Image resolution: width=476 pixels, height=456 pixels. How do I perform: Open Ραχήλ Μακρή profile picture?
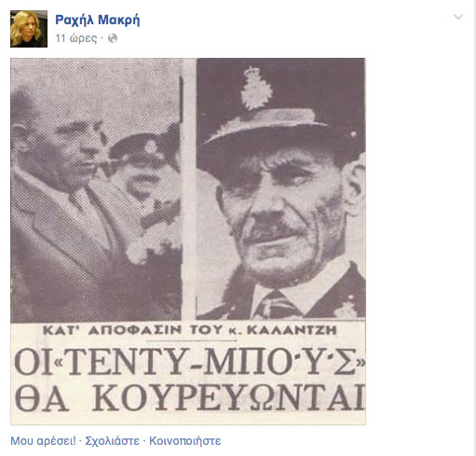29,29
